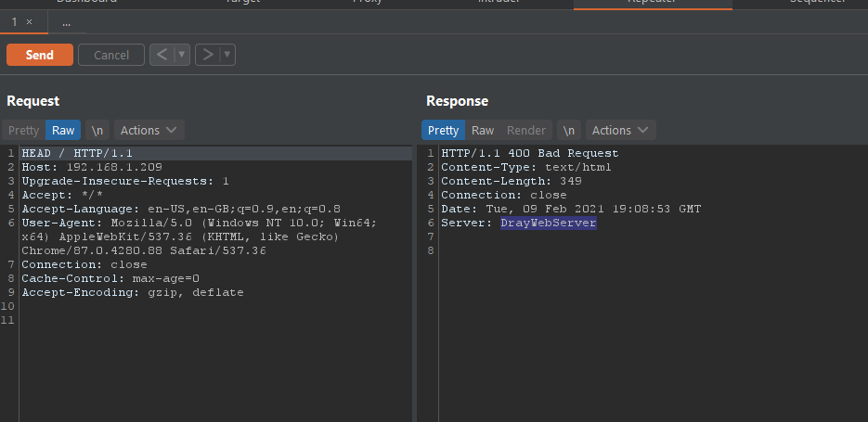Screen dimensions: 868x422
Task: Click the orange Send button
Action: (x=39, y=55)
